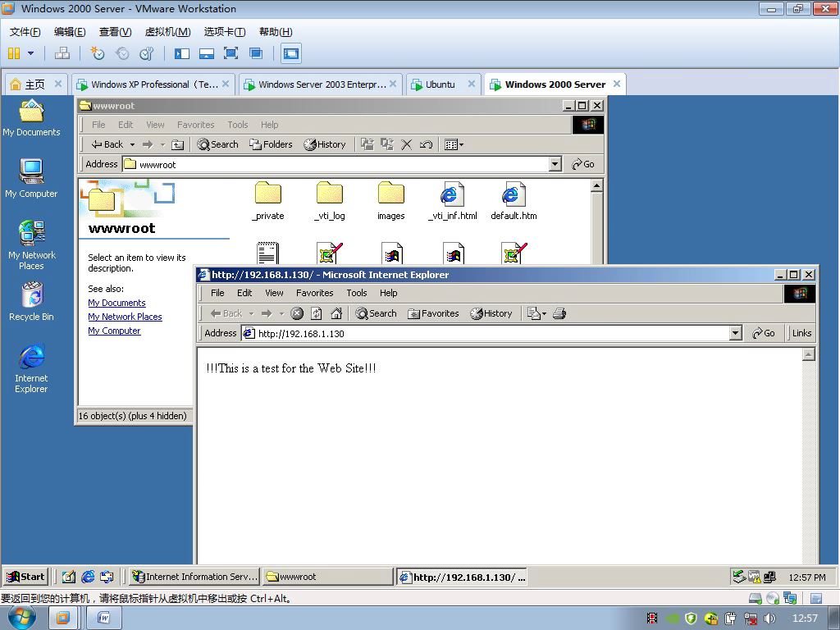The height and width of the screenshot is (630, 840).
Task: Switch to Internet Information Services taskbar button
Action: 195,577
